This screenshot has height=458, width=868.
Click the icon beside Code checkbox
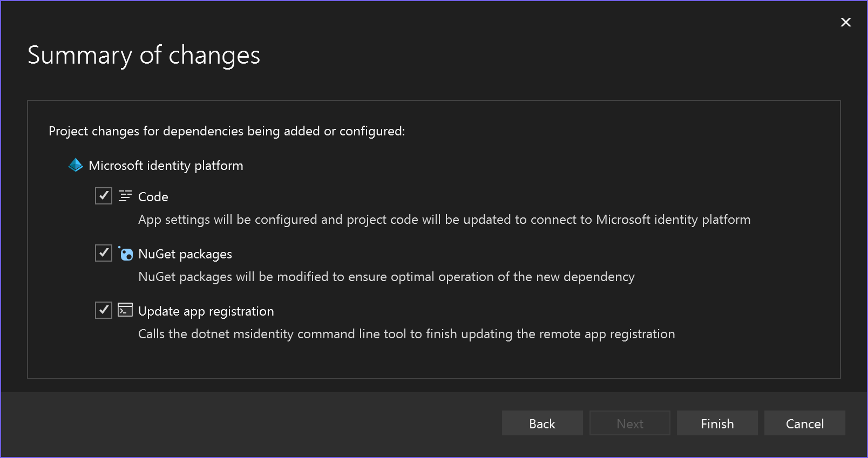(x=125, y=196)
